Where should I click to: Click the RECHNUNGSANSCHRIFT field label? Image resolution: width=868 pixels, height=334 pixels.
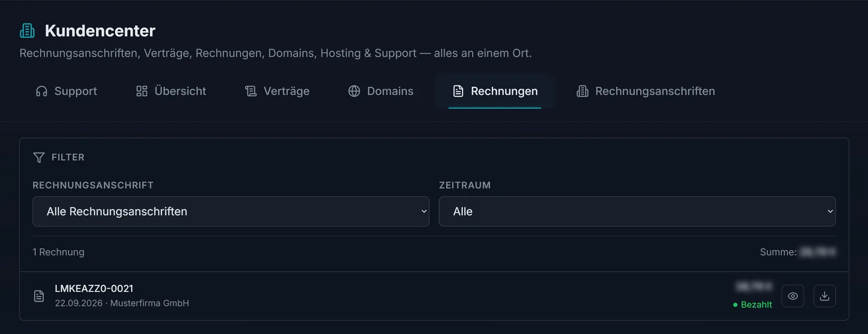(x=93, y=185)
